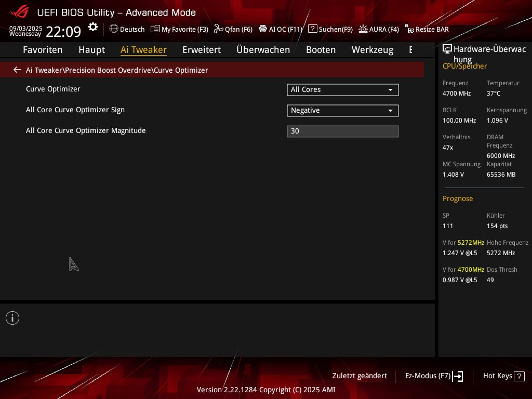The image size is (532, 399).
Task: Click the 1.096 V Kernspannung value
Action: pyautogui.click(x=497, y=121)
